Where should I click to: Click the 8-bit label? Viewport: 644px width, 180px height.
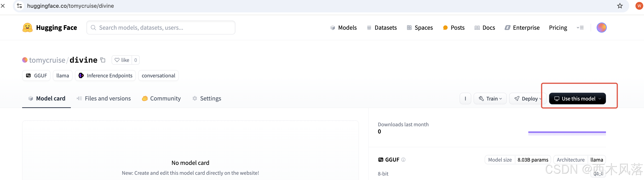[x=383, y=173]
